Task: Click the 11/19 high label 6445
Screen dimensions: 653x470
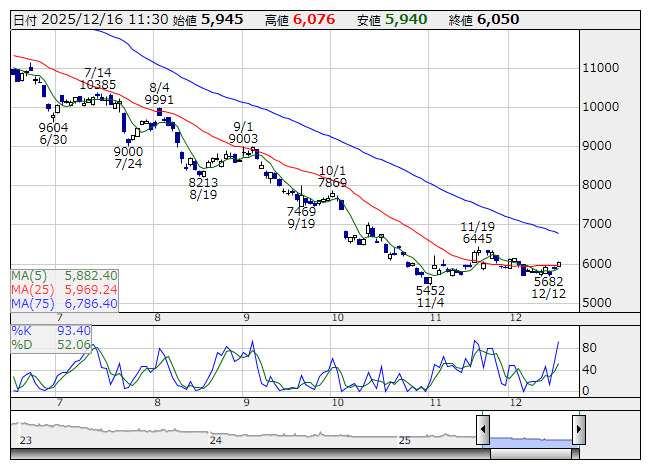Action: tap(477, 239)
